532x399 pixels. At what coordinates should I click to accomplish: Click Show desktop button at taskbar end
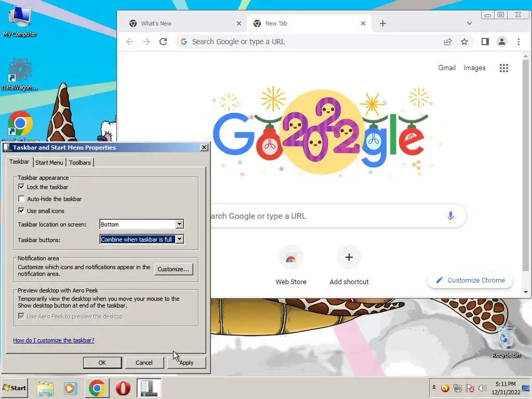click(x=527, y=388)
